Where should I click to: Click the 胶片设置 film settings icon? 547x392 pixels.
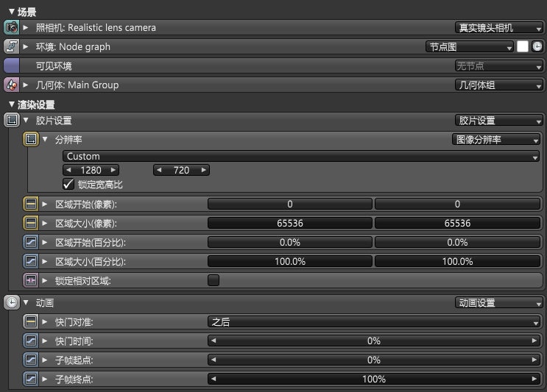click(x=11, y=121)
